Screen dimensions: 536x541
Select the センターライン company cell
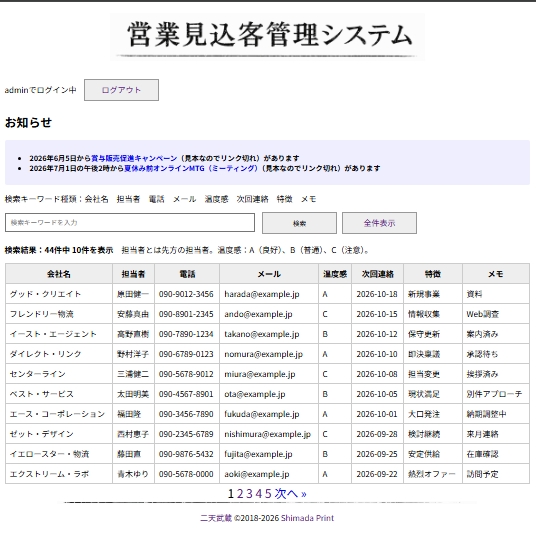[59, 374]
